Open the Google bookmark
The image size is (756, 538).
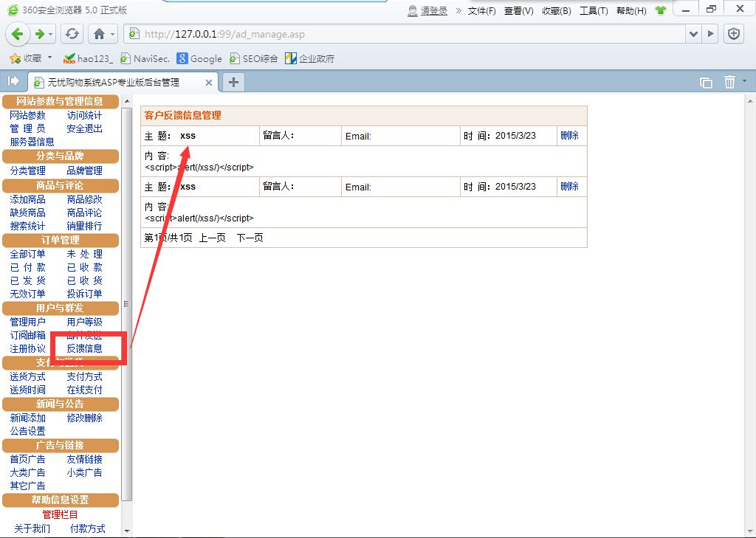pyautogui.click(x=199, y=59)
